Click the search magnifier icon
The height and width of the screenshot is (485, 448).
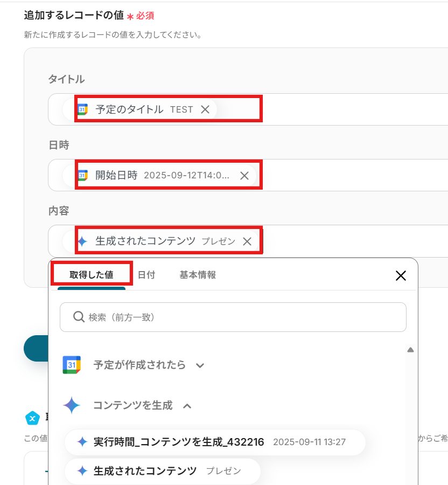tap(79, 317)
